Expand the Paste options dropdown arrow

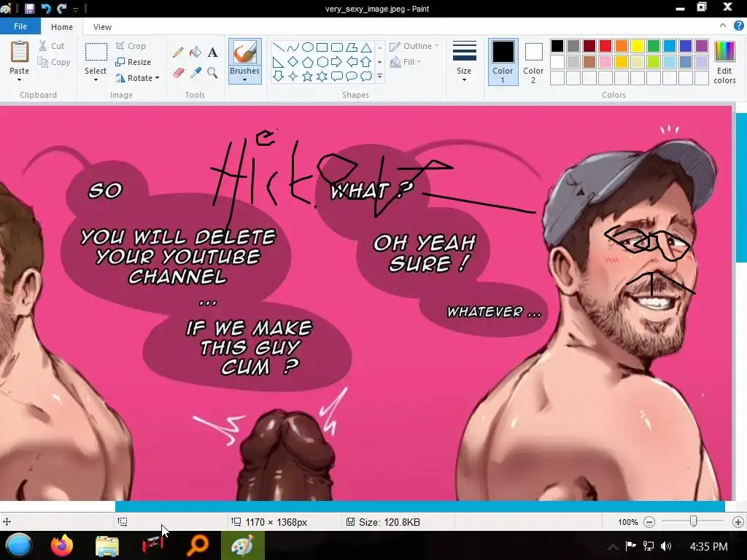coord(20,79)
